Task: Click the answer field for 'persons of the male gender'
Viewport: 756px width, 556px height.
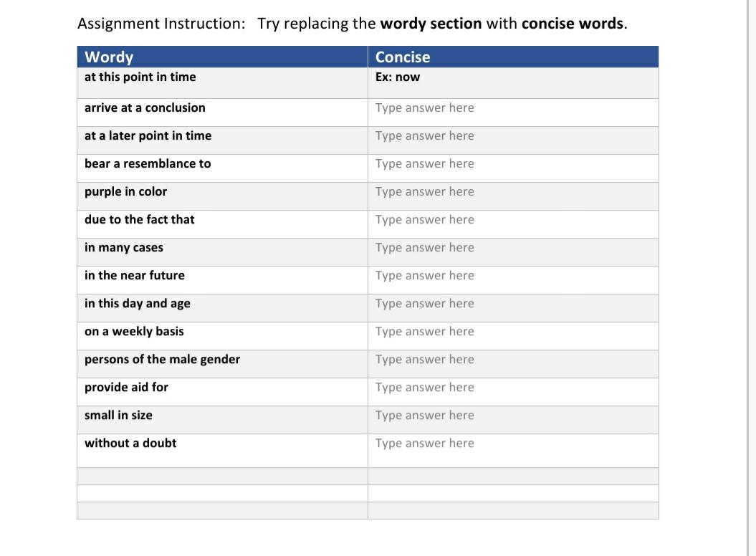Action: pos(513,364)
